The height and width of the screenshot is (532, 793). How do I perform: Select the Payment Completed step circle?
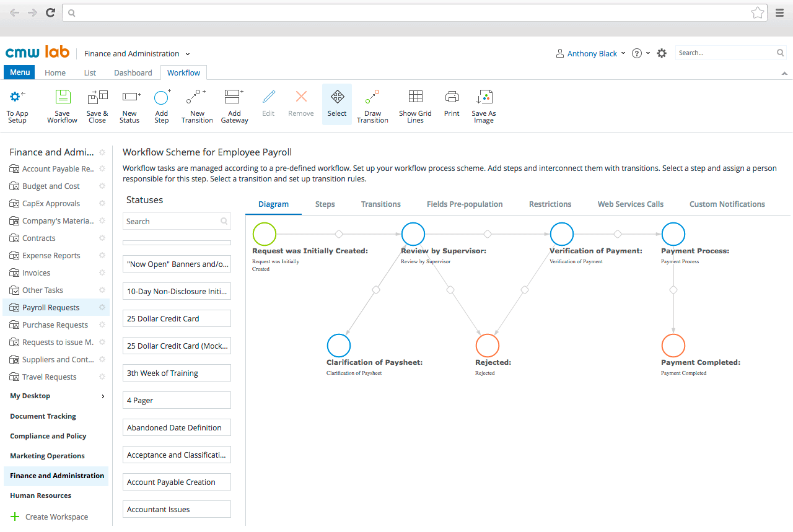pos(673,346)
